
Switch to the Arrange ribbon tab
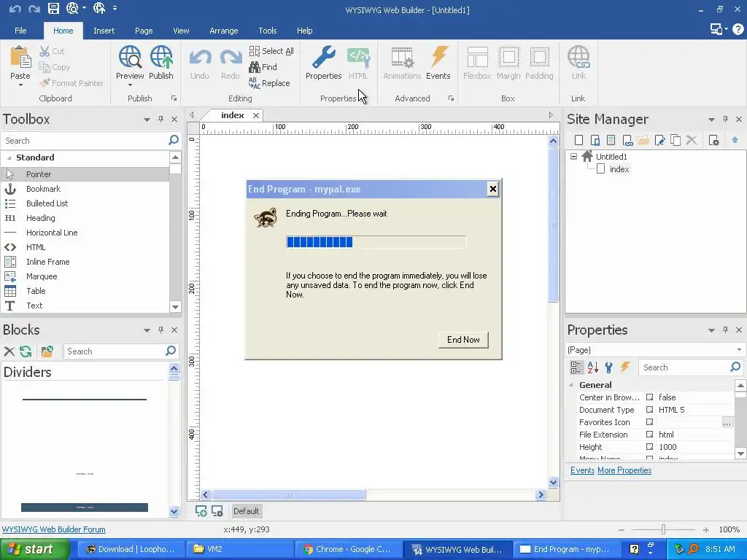point(223,31)
